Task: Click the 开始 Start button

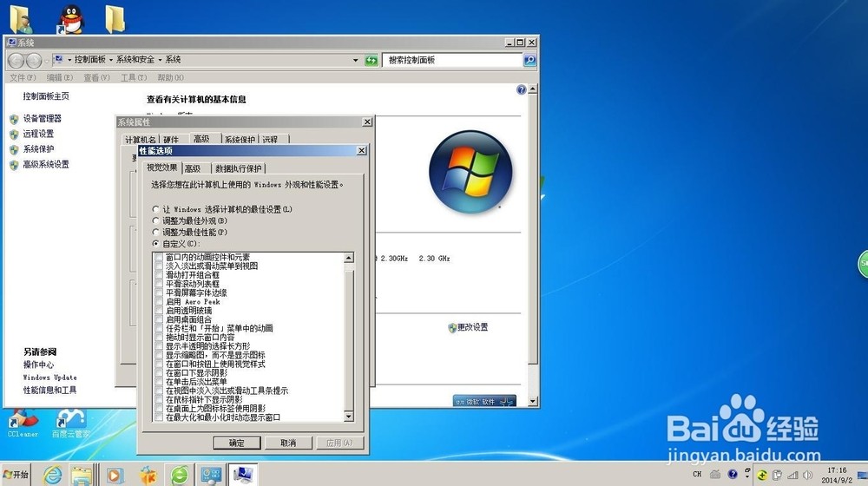Action: coord(16,475)
